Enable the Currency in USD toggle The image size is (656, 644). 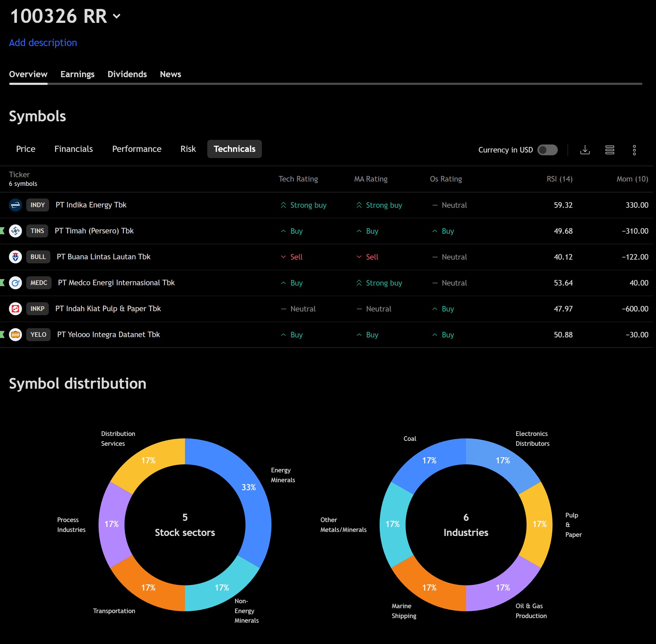tap(547, 150)
